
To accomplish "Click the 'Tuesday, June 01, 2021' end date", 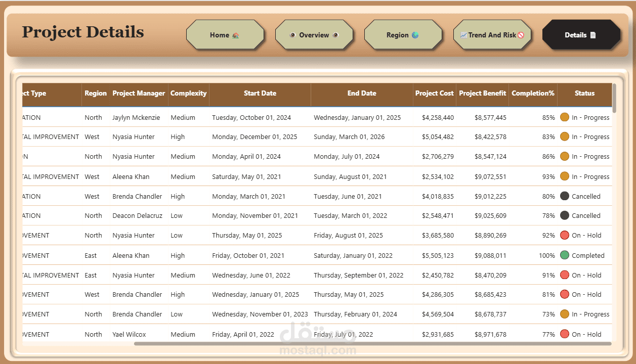I will (348, 196).
